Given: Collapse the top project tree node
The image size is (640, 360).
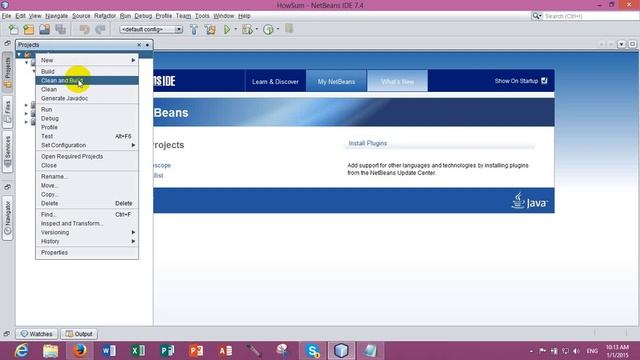Looking at the screenshot, I should 19,54.
